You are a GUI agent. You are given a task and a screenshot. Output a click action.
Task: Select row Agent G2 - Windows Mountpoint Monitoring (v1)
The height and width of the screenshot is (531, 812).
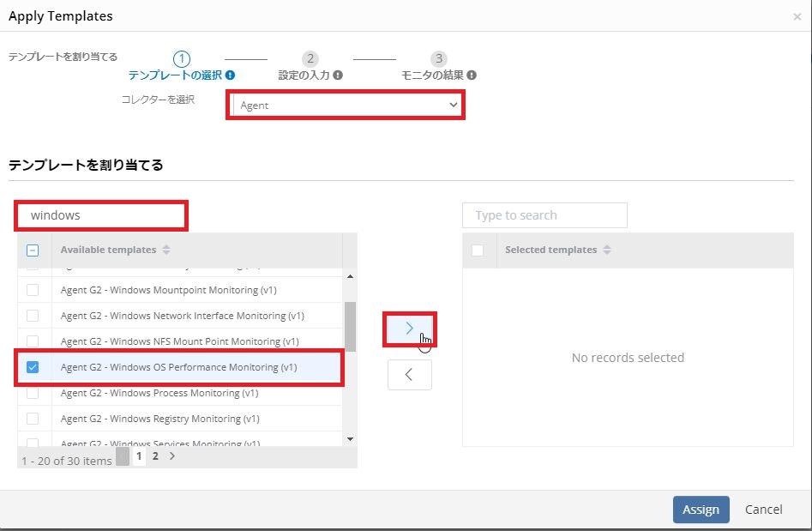click(x=180, y=290)
